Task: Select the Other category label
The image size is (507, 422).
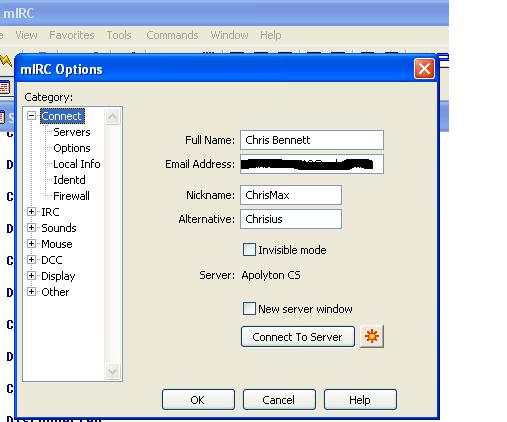Action: tap(55, 292)
